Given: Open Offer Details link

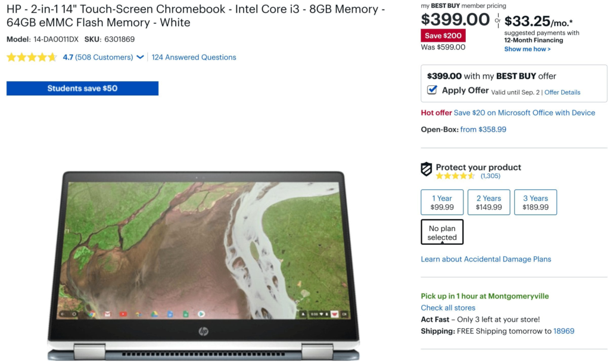Looking at the screenshot, I should 562,92.
